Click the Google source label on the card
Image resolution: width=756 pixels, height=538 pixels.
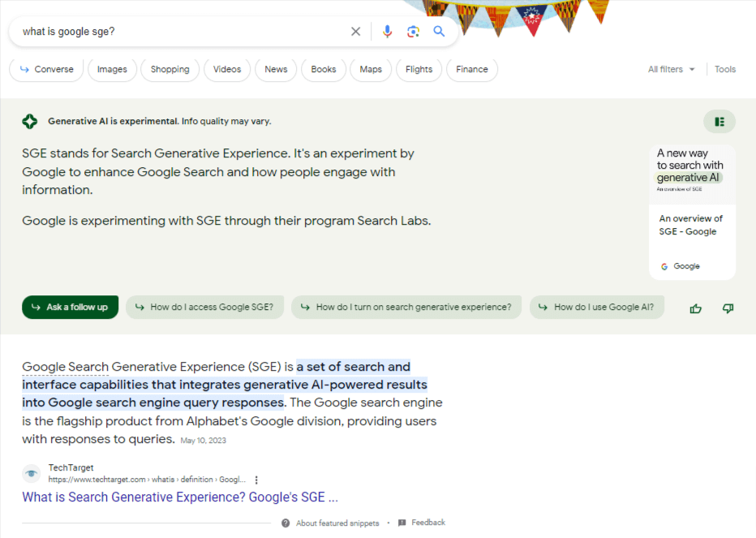click(x=681, y=266)
